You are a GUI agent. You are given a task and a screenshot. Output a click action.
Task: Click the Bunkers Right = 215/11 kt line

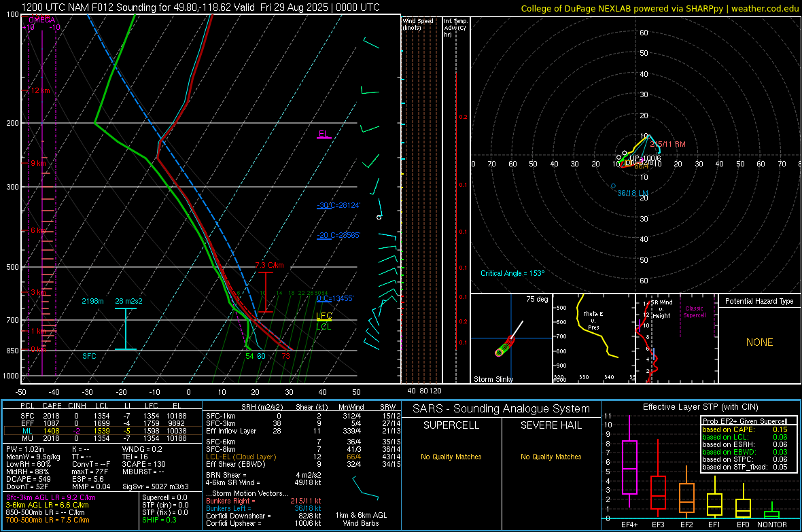(x=263, y=501)
